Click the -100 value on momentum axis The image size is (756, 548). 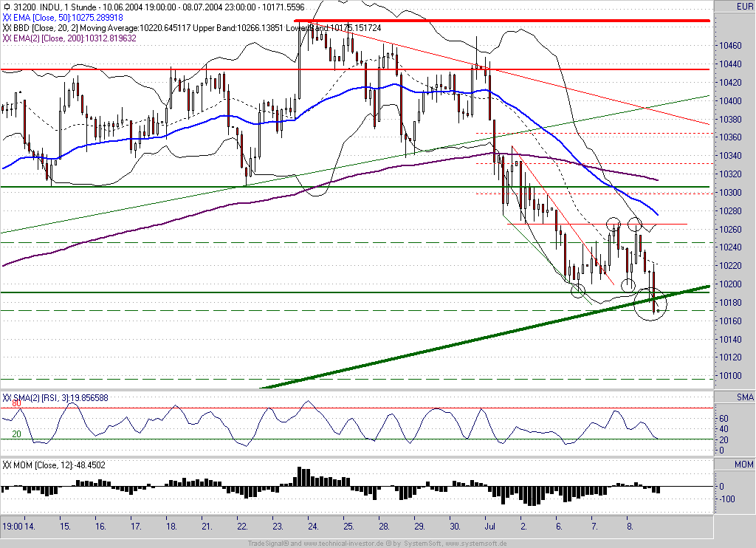click(727, 499)
